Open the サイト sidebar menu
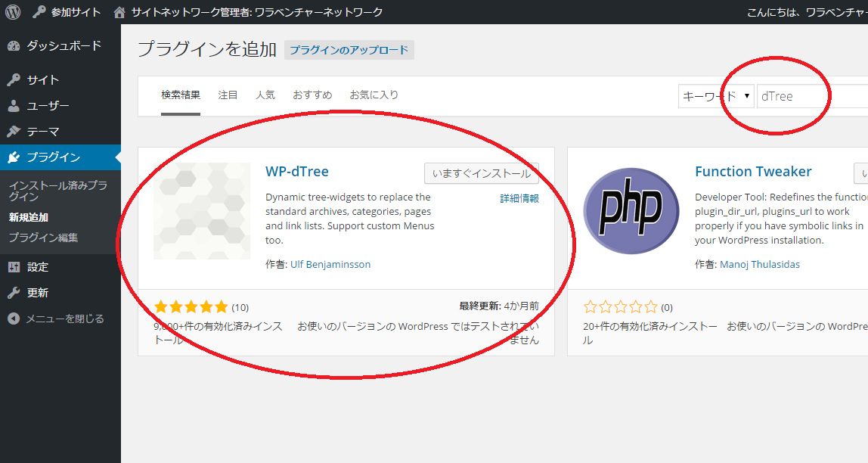 [43, 79]
